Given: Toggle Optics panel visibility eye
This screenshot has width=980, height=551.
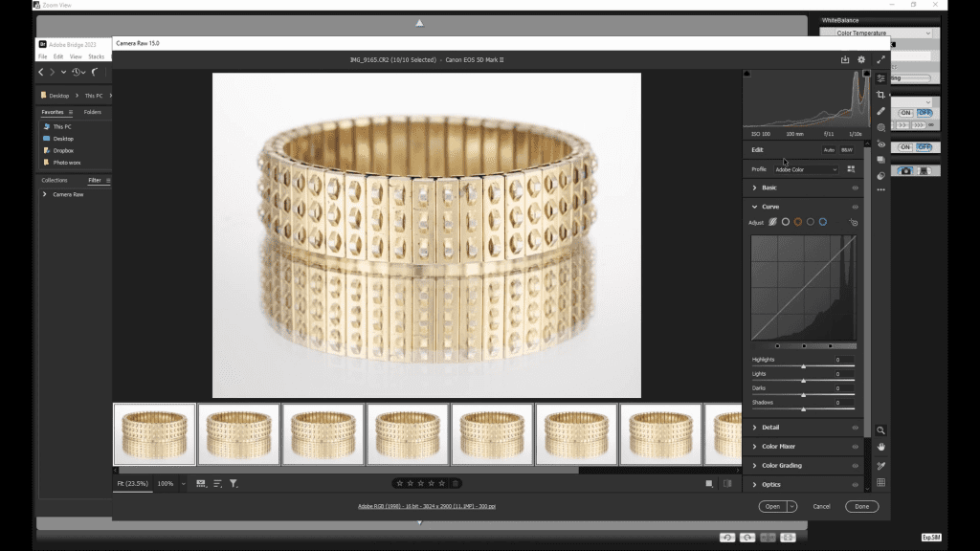Looking at the screenshot, I should tap(855, 485).
